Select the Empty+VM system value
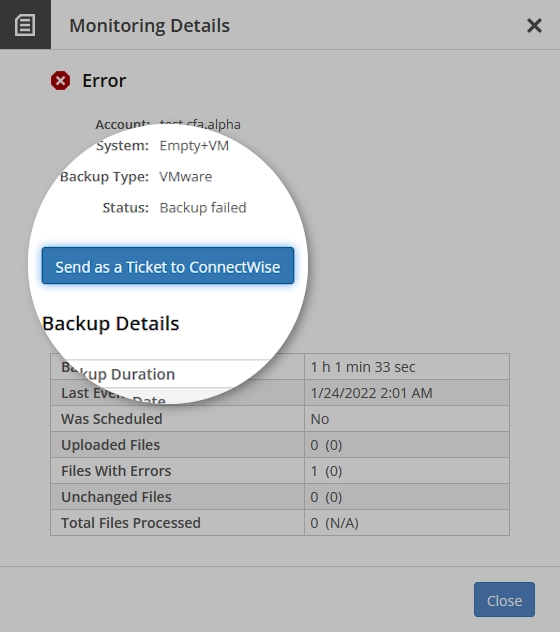 194,146
